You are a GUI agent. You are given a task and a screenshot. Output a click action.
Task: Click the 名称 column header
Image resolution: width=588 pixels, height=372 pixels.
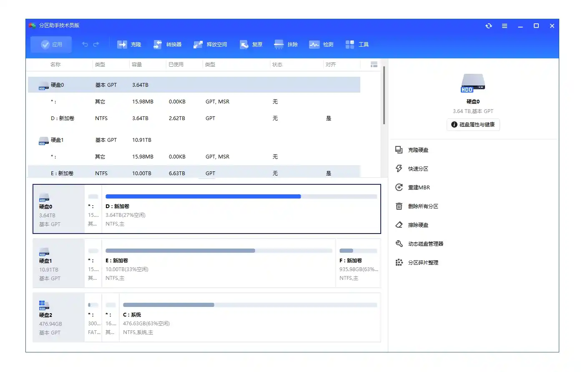[55, 65]
